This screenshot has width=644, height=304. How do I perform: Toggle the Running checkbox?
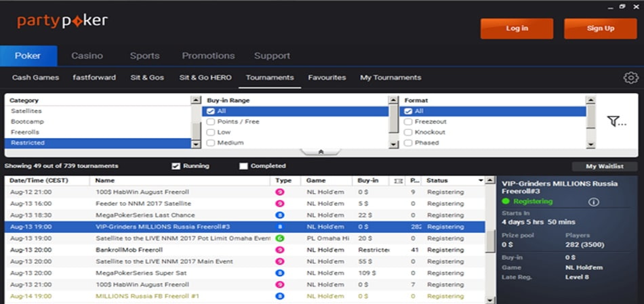click(176, 166)
